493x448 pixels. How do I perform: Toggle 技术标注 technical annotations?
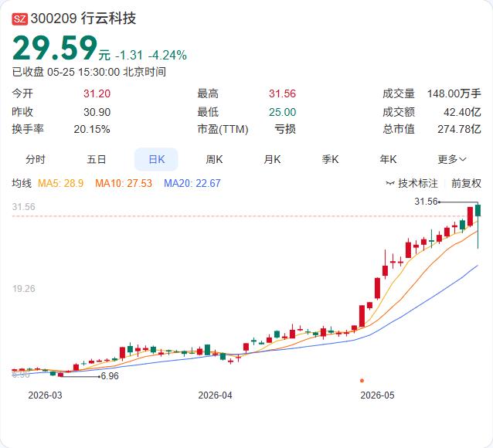(418, 183)
